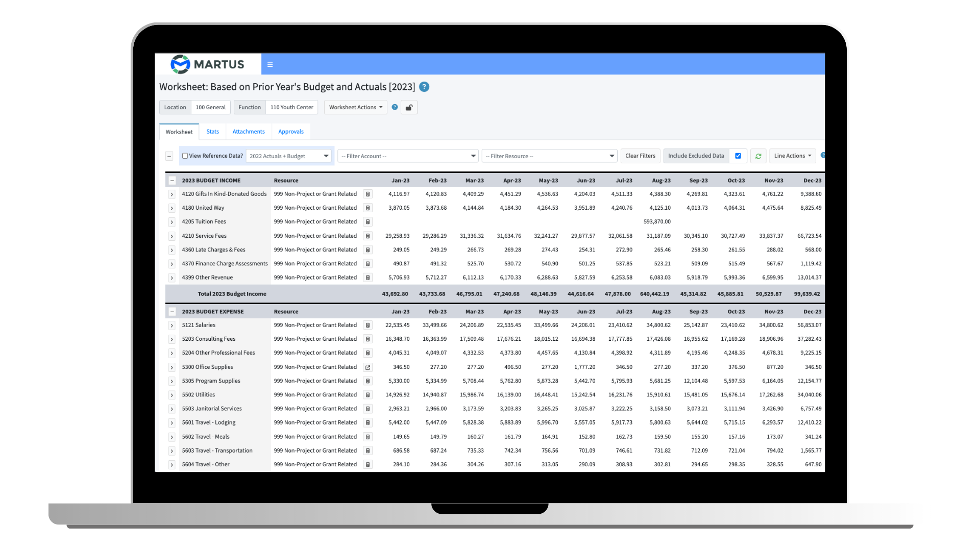Image resolution: width=980 pixels, height=551 pixels.
Task: Open the Filter Account field
Action: tap(407, 156)
